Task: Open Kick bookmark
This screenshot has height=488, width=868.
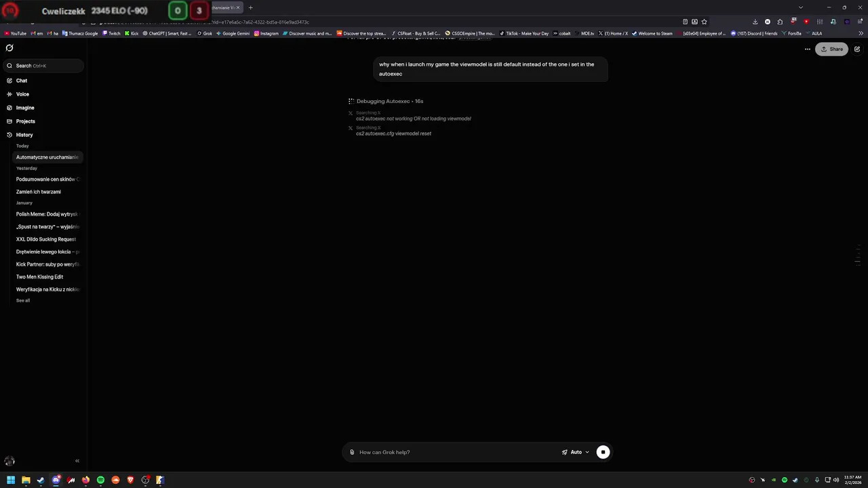Action: pyautogui.click(x=132, y=33)
